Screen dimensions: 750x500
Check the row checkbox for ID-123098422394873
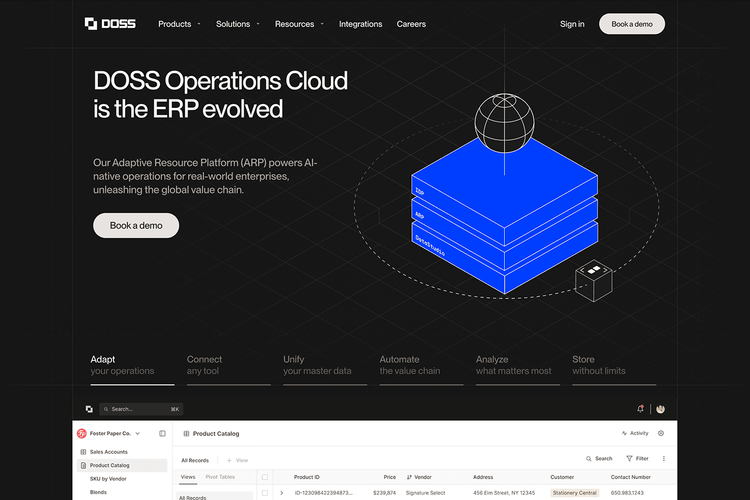pyautogui.click(x=265, y=493)
